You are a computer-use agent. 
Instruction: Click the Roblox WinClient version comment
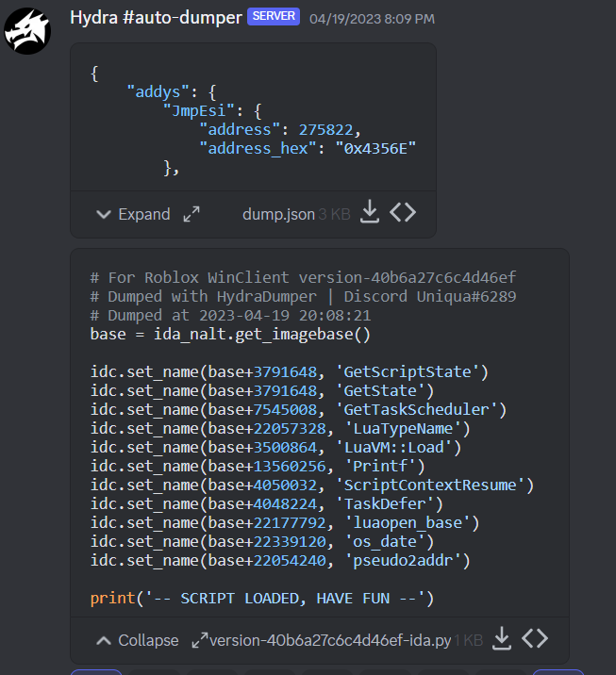tap(303, 278)
